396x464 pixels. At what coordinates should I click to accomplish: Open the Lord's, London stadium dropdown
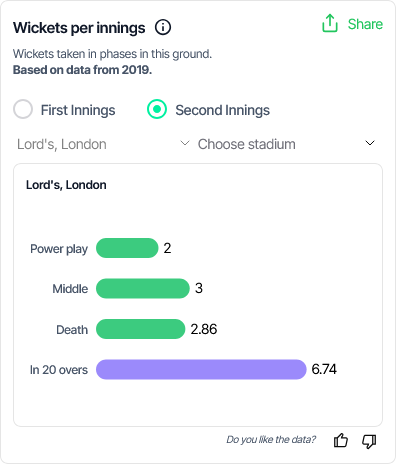104,144
